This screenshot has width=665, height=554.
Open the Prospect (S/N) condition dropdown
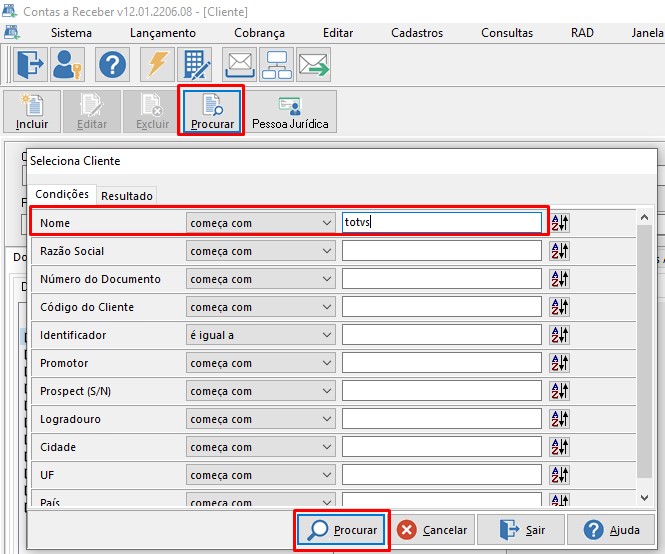(x=260, y=391)
